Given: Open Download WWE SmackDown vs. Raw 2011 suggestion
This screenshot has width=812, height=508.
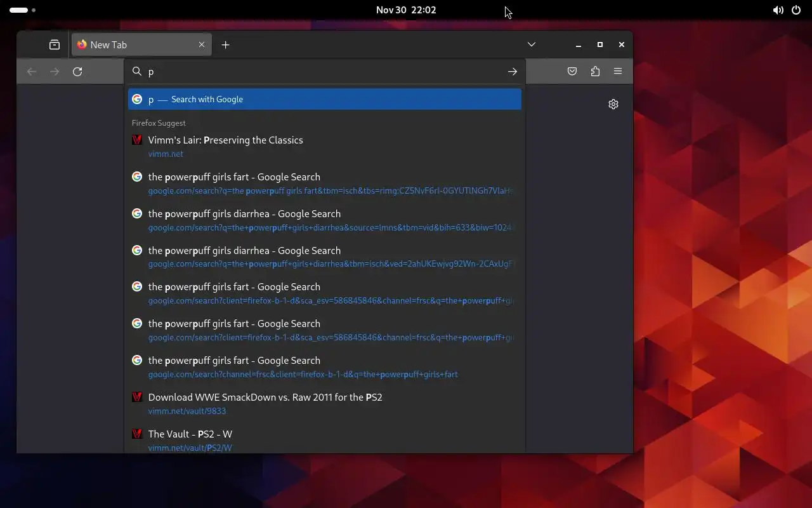Looking at the screenshot, I should 325,404.
